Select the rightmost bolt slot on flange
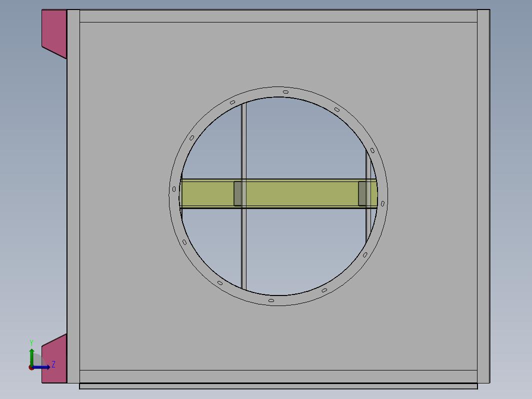 [x=382, y=203]
